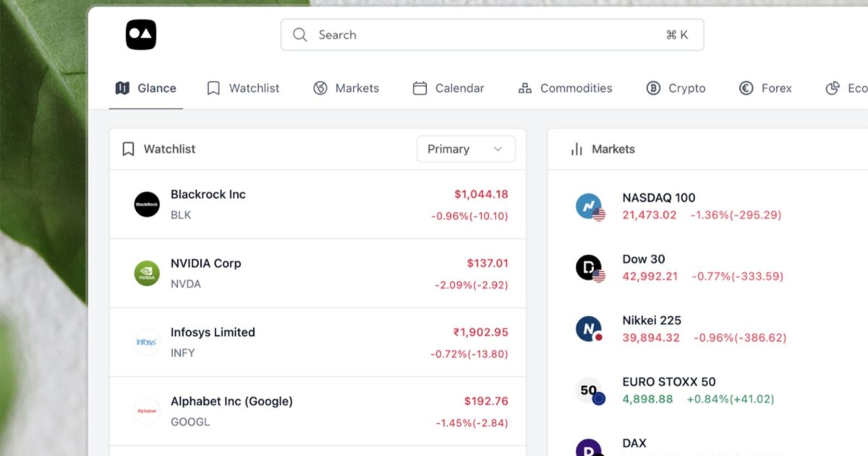Click the Markets globe icon
The height and width of the screenshot is (456, 868).
point(320,88)
